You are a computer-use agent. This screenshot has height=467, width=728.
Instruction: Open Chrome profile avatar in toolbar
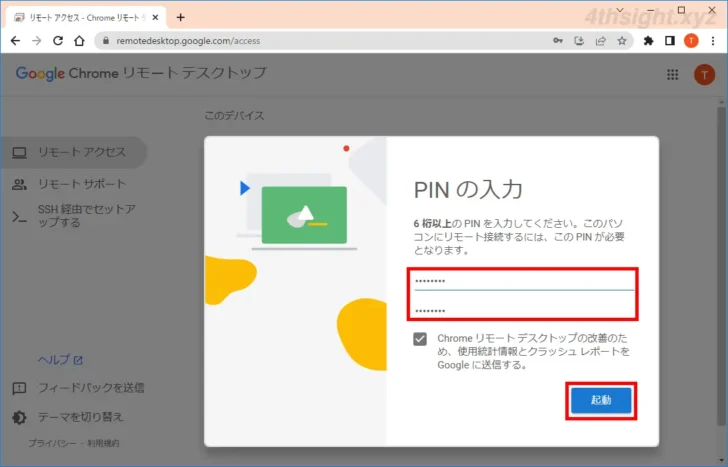point(691,41)
